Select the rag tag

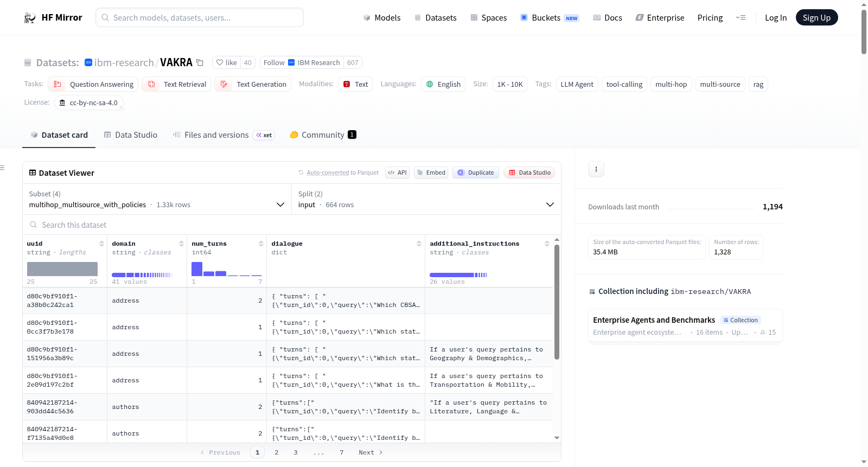(x=758, y=84)
